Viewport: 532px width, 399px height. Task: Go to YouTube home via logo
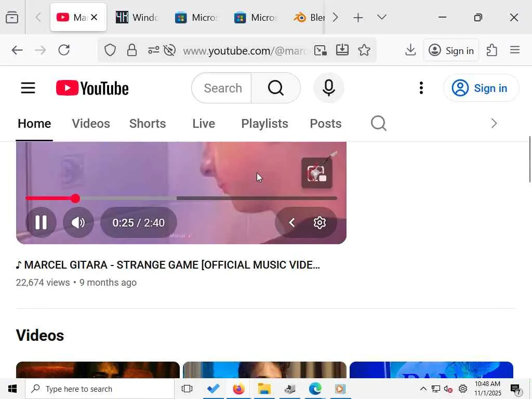tap(92, 88)
